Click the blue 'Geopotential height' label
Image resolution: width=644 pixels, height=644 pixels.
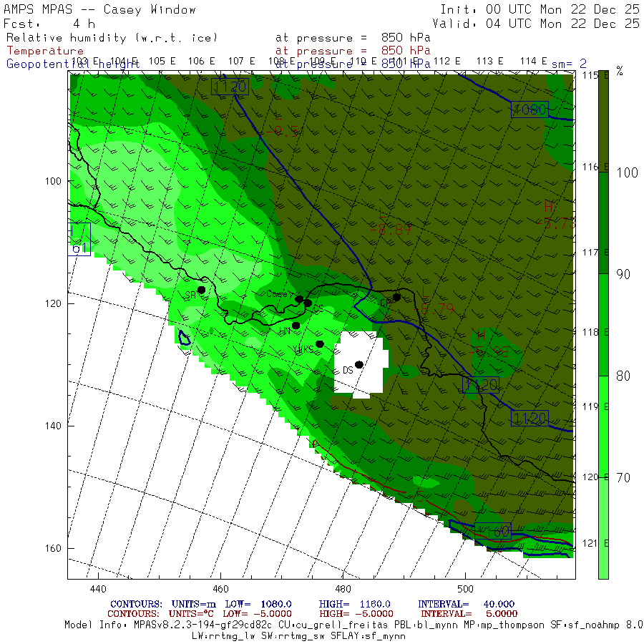point(73,64)
